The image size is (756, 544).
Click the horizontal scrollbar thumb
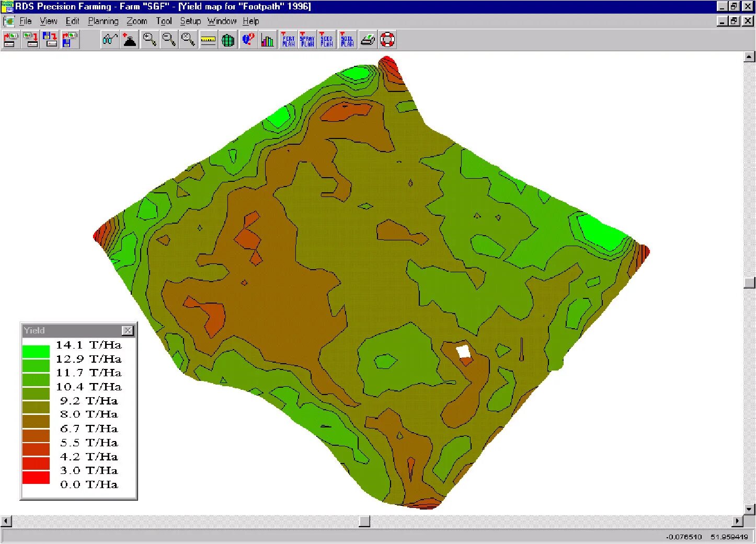[364, 521]
